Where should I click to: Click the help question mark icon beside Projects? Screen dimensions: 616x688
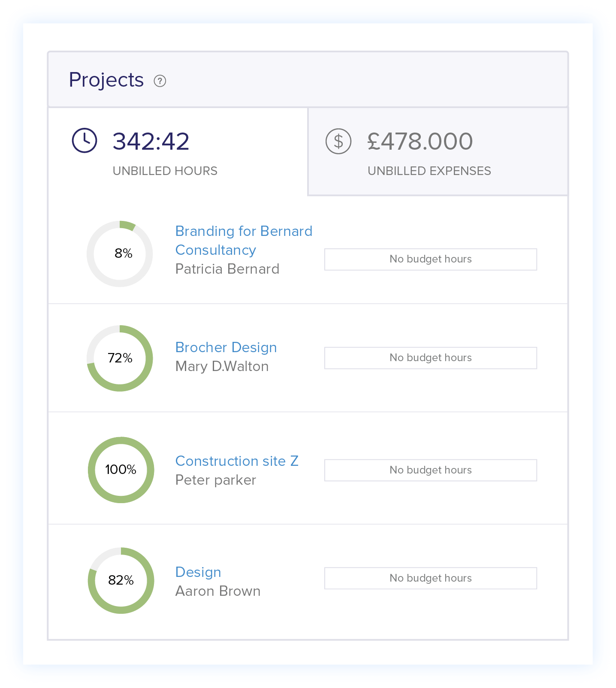click(x=160, y=81)
